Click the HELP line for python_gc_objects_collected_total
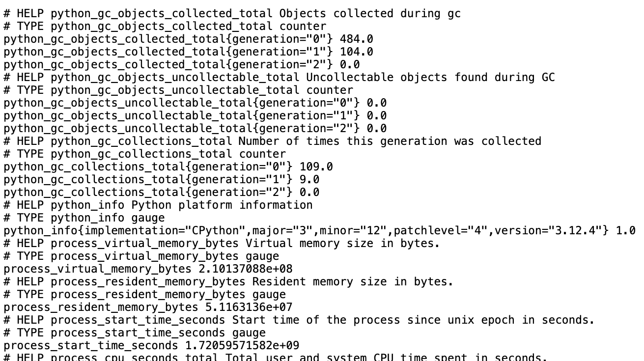Image resolution: width=644 pixels, height=361 pixels. pyautogui.click(x=232, y=13)
